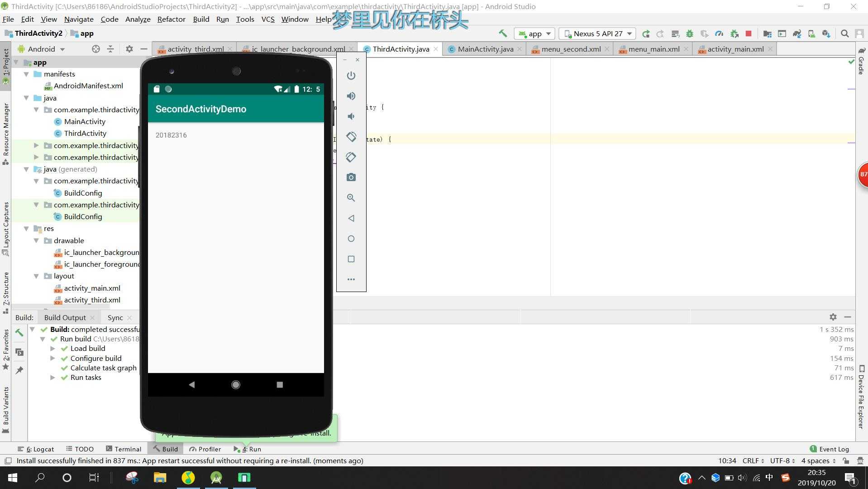Click the emulator toolbar overview square
Image resolution: width=868 pixels, height=489 pixels.
click(351, 259)
